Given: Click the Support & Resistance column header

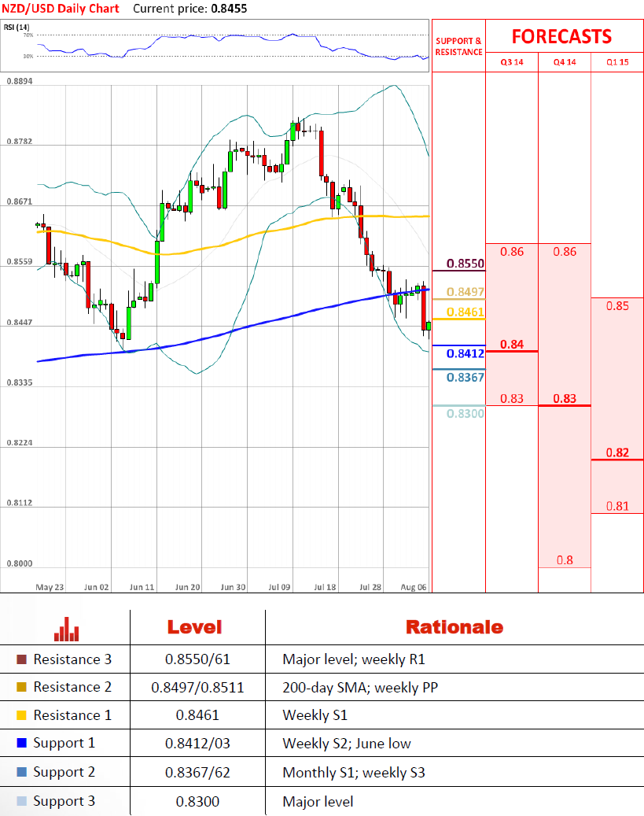Looking at the screenshot, I should (458, 46).
